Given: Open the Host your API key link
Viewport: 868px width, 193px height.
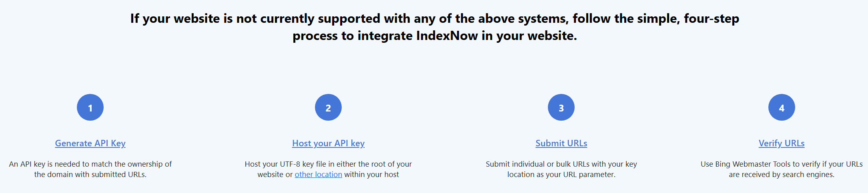Looking at the screenshot, I should pyautogui.click(x=328, y=143).
